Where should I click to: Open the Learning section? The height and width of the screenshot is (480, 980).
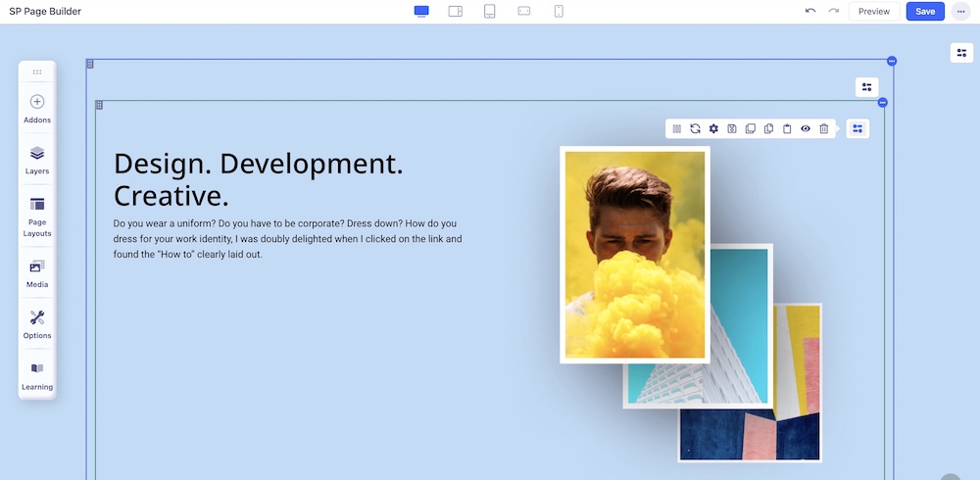click(37, 374)
